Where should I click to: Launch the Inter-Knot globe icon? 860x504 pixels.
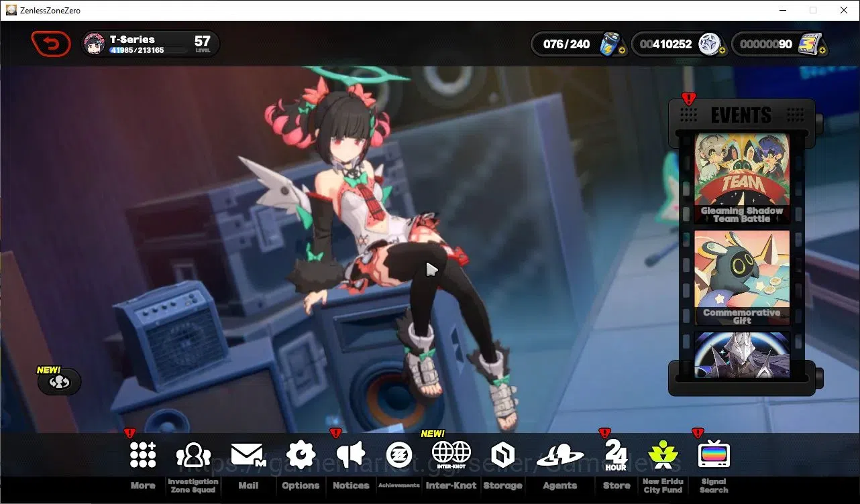[451, 455]
